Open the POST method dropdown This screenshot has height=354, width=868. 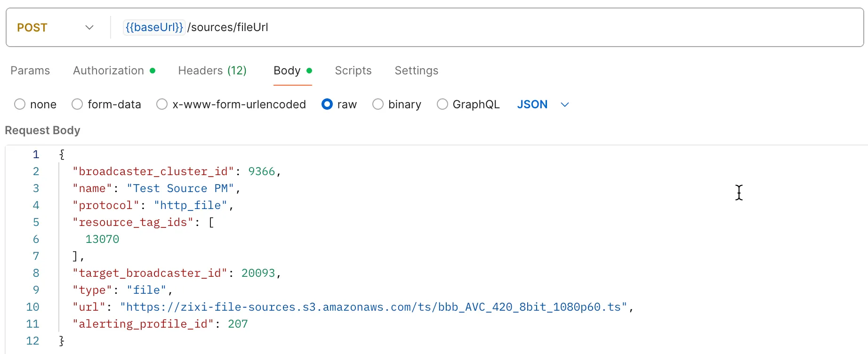click(x=56, y=27)
